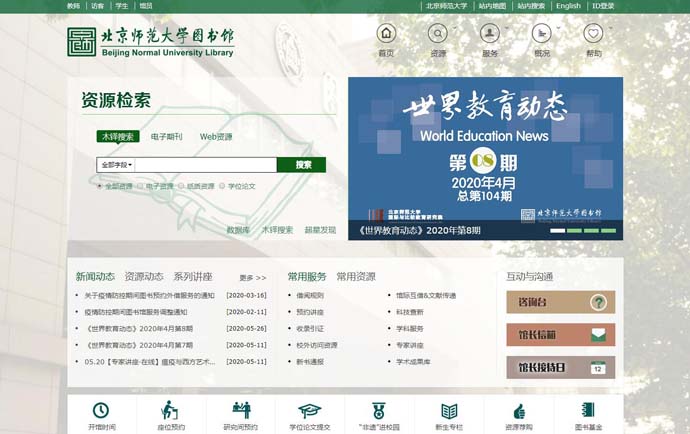The height and width of the screenshot is (434, 690).
Task: Open 新生专栏 open-book icon
Action: coord(449,411)
